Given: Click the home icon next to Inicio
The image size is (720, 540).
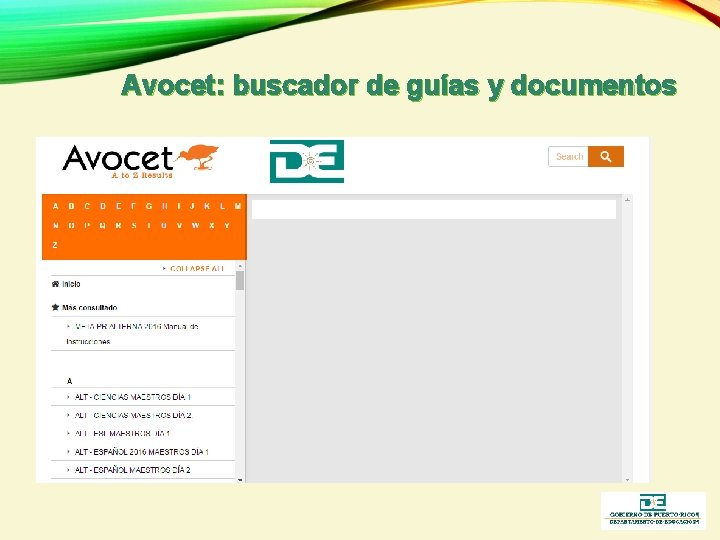Looking at the screenshot, I should (55, 284).
